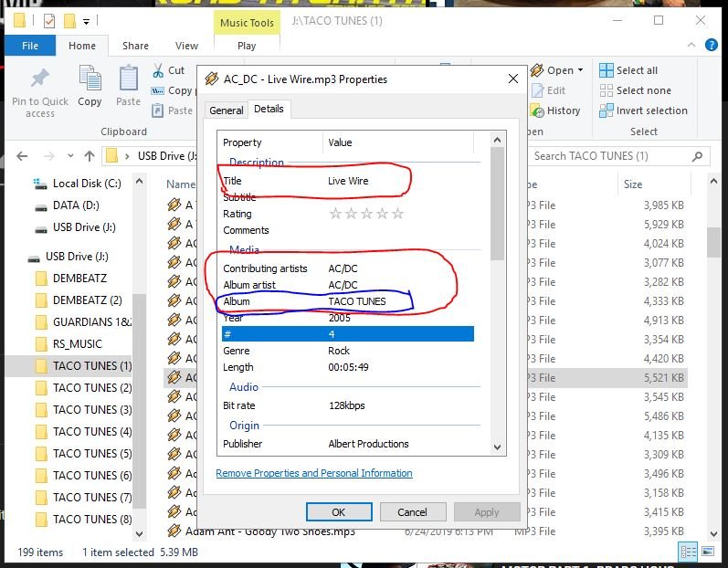Click the Select none icon

coord(606,90)
